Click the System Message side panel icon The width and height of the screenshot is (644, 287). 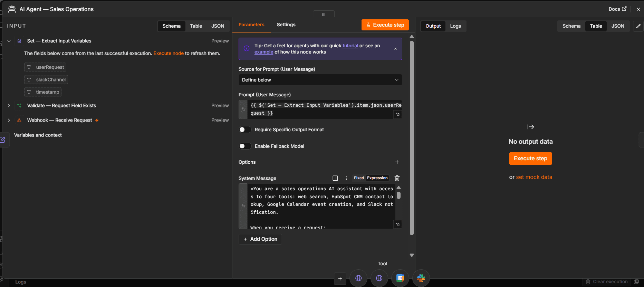point(335,178)
